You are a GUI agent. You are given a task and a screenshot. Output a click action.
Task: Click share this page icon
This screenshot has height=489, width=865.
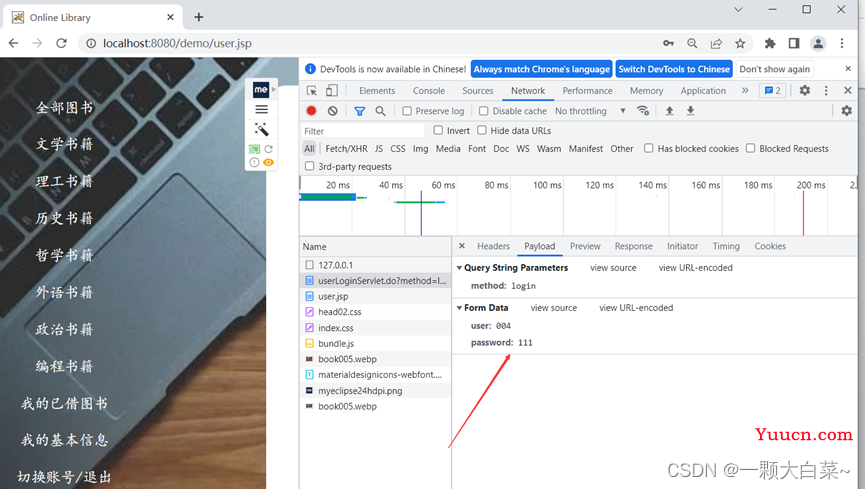(x=717, y=43)
